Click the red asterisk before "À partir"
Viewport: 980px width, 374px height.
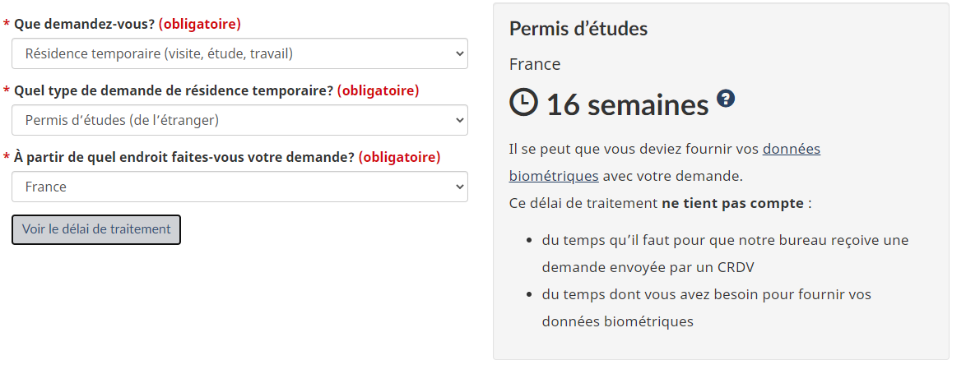pyautogui.click(x=7, y=158)
